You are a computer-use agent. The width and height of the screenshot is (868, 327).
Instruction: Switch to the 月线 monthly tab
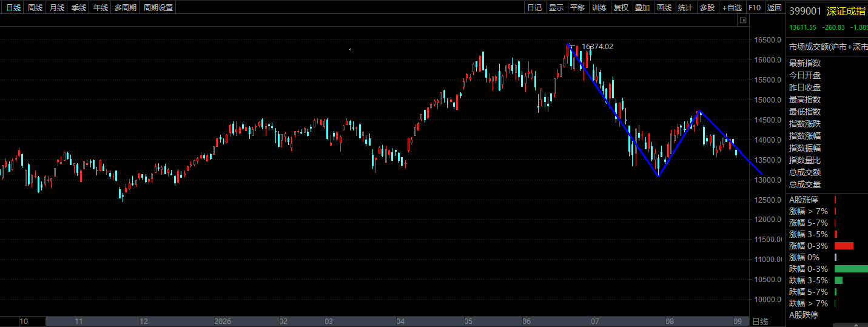click(57, 8)
